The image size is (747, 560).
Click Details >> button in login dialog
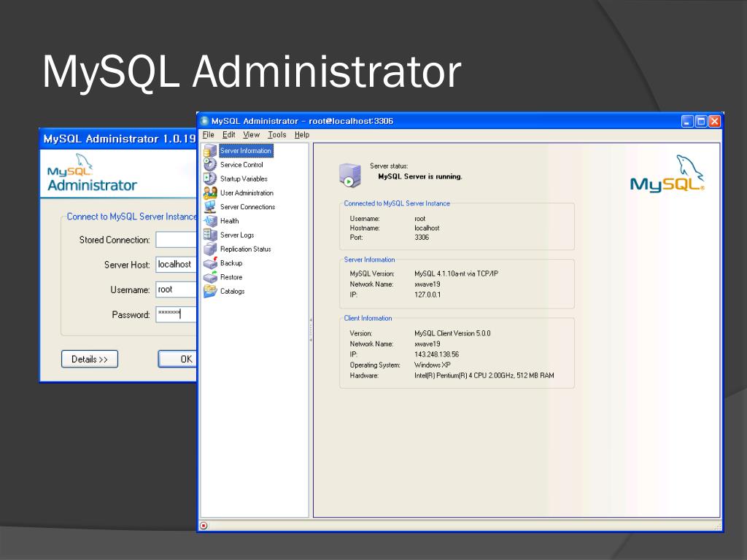(x=90, y=359)
